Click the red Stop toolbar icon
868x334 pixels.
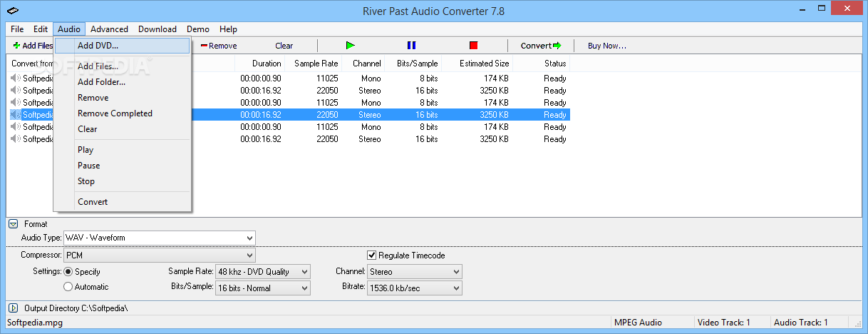click(x=473, y=46)
